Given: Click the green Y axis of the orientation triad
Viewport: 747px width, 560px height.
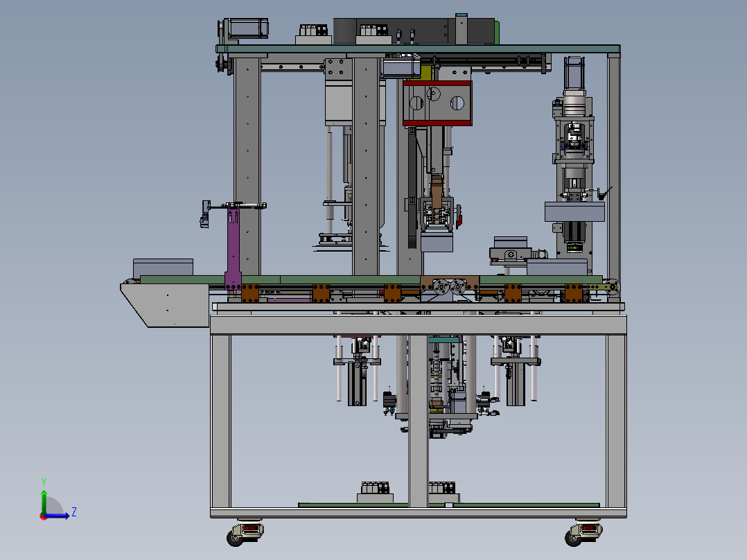Looking at the screenshot, I should coord(44,501).
